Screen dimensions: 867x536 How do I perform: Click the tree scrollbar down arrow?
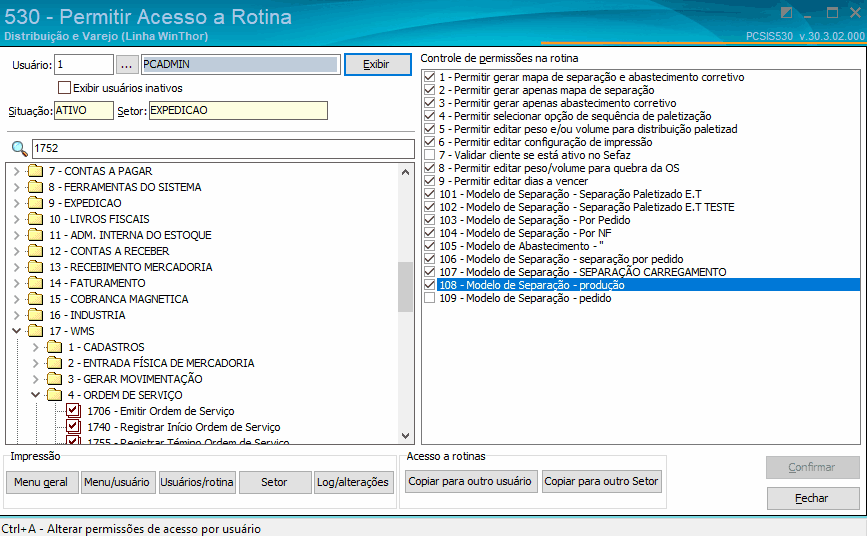tap(405, 435)
